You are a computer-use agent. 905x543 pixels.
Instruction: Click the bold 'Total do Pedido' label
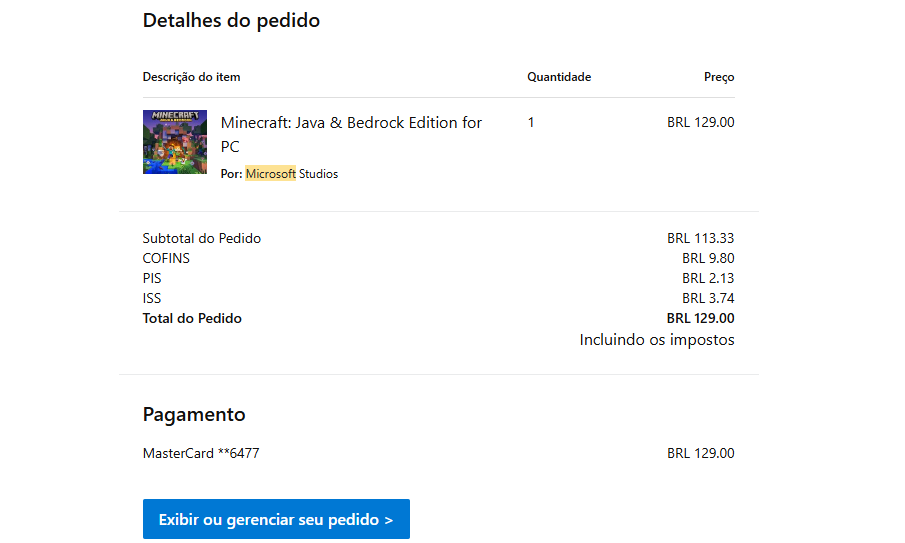[x=192, y=318]
